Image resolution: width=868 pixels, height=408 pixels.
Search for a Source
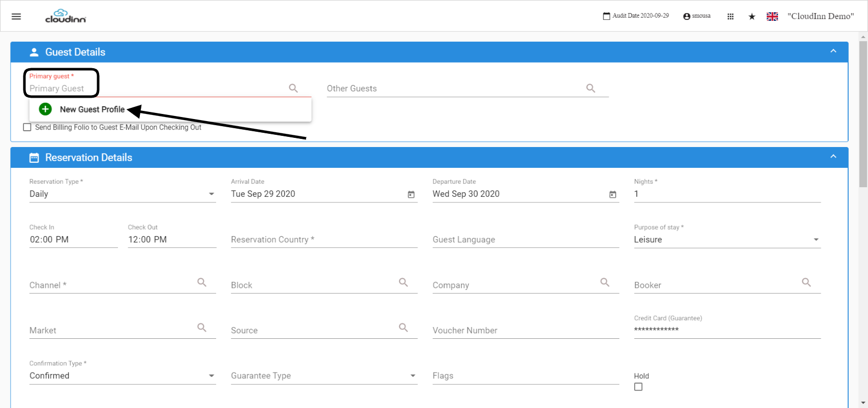403,328
